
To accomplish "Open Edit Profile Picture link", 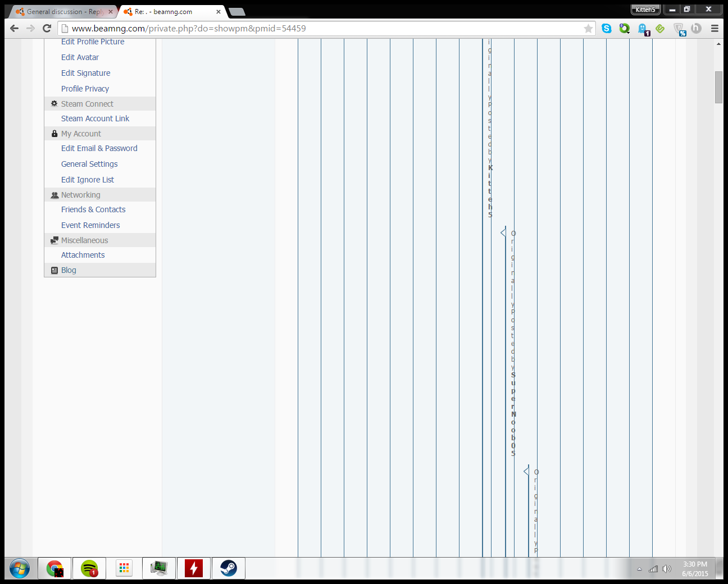I will tap(93, 42).
